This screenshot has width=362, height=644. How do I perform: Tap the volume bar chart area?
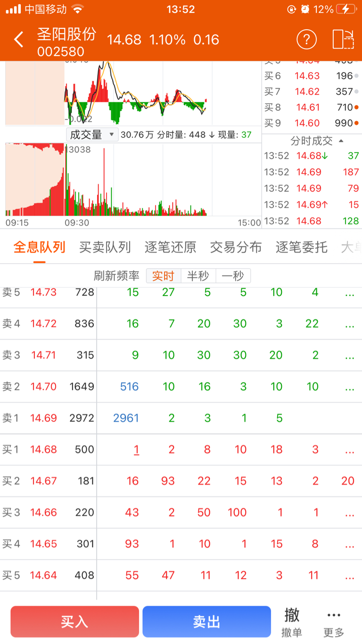133,180
